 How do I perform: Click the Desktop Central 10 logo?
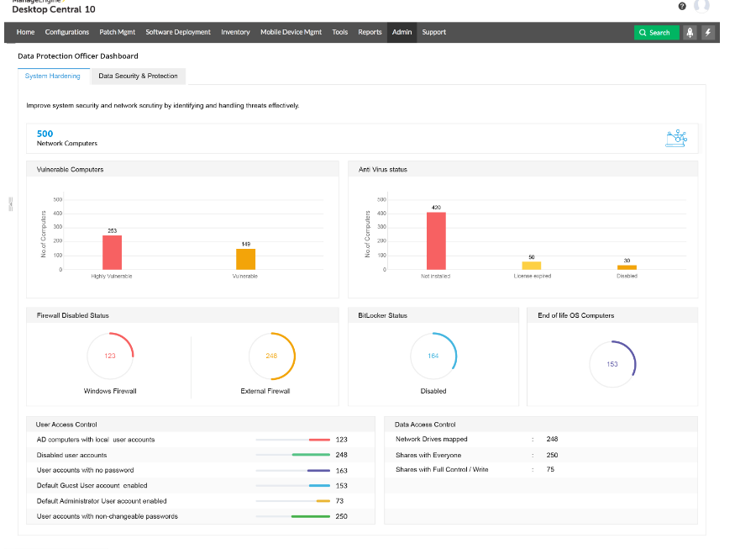point(54,9)
